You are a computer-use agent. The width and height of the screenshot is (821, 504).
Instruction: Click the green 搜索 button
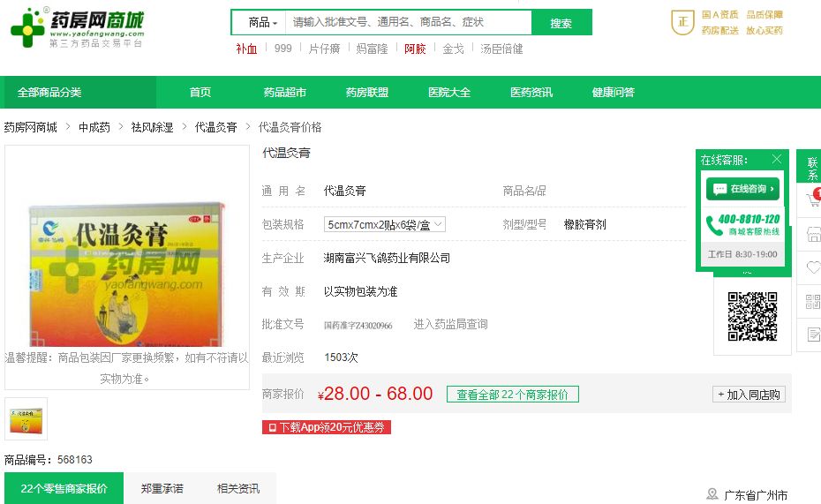coord(561,22)
